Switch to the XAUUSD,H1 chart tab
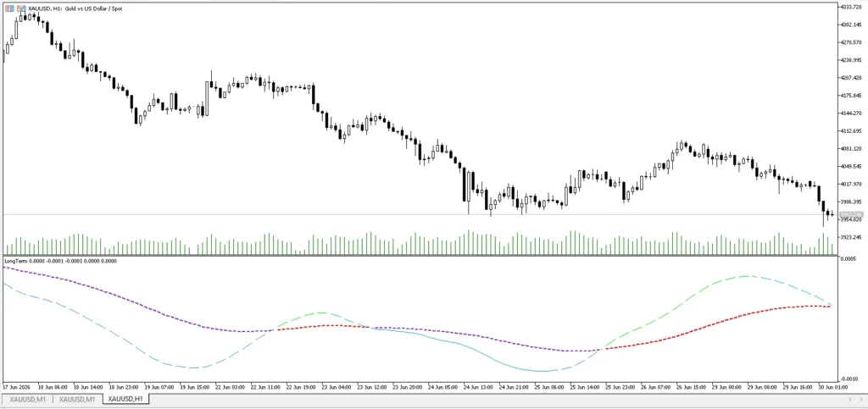868x409 pixels. pyautogui.click(x=125, y=399)
